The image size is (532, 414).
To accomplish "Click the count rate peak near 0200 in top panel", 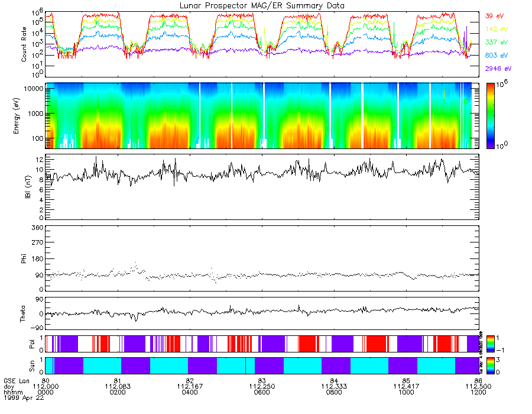I will (x=118, y=14).
